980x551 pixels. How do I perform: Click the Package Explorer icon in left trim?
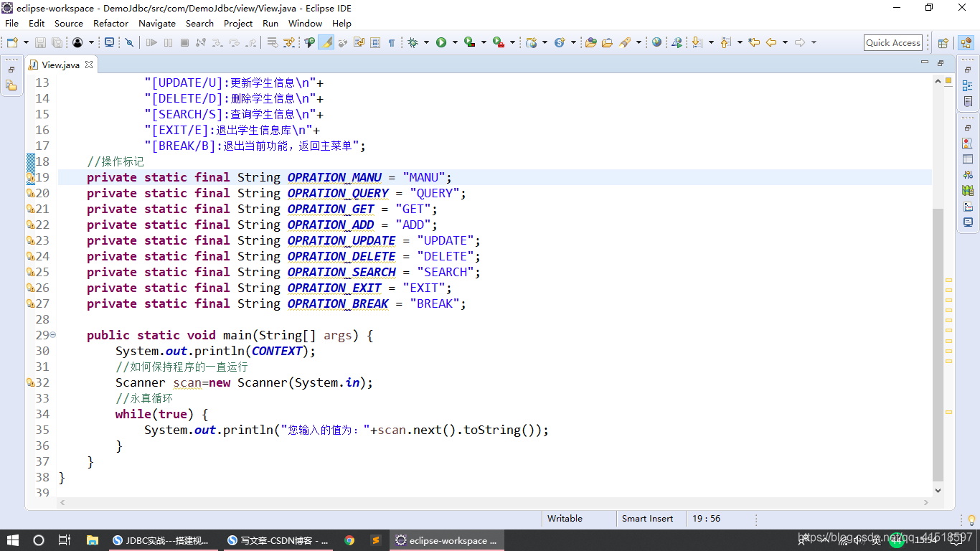click(11, 85)
